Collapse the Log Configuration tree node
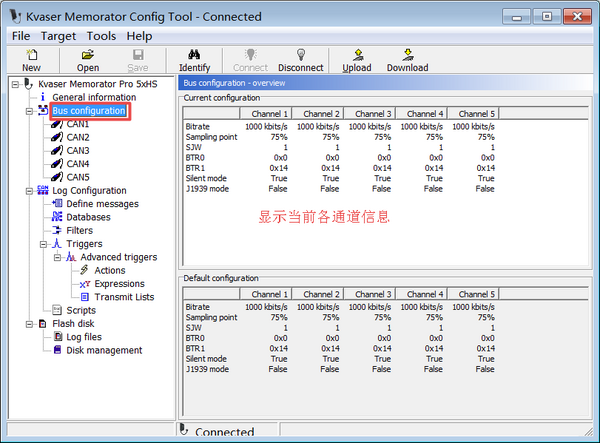The image size is (600, 443). [29, 191]
